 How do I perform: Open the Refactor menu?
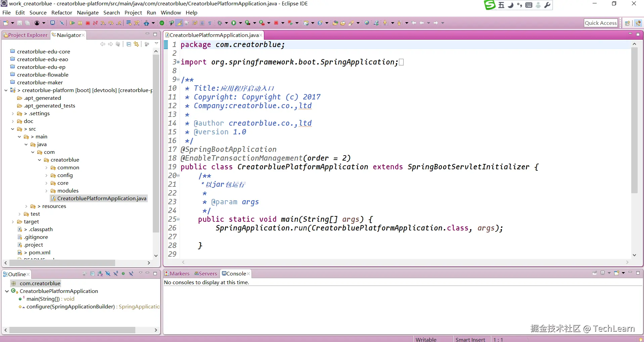coord(62,13)
